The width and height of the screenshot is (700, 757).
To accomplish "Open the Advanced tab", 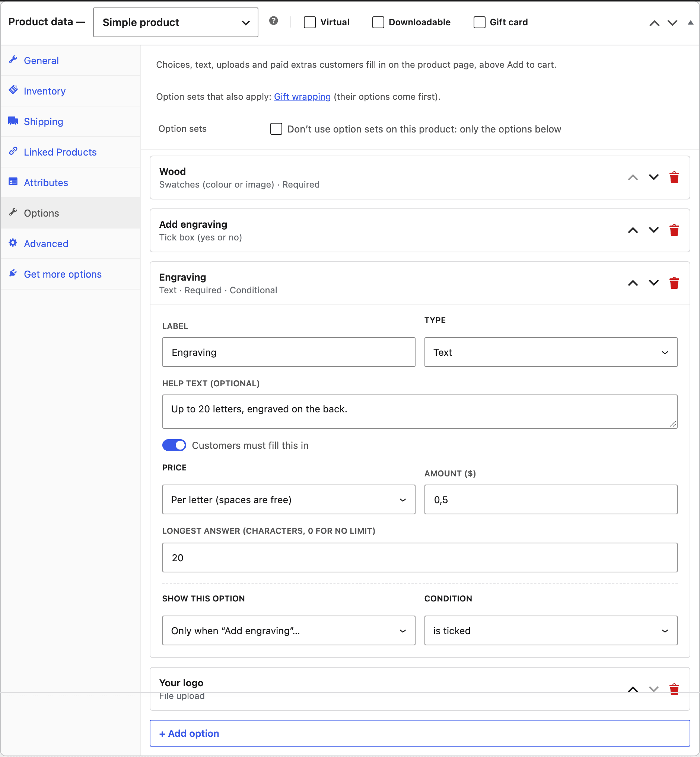I will [x=70, y=243].
